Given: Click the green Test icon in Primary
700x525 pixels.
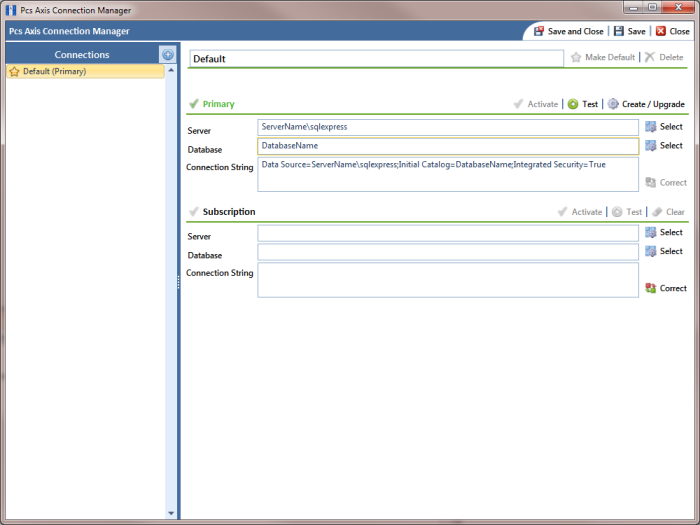Looking at the screenshot, I should (x=573, y=104).
